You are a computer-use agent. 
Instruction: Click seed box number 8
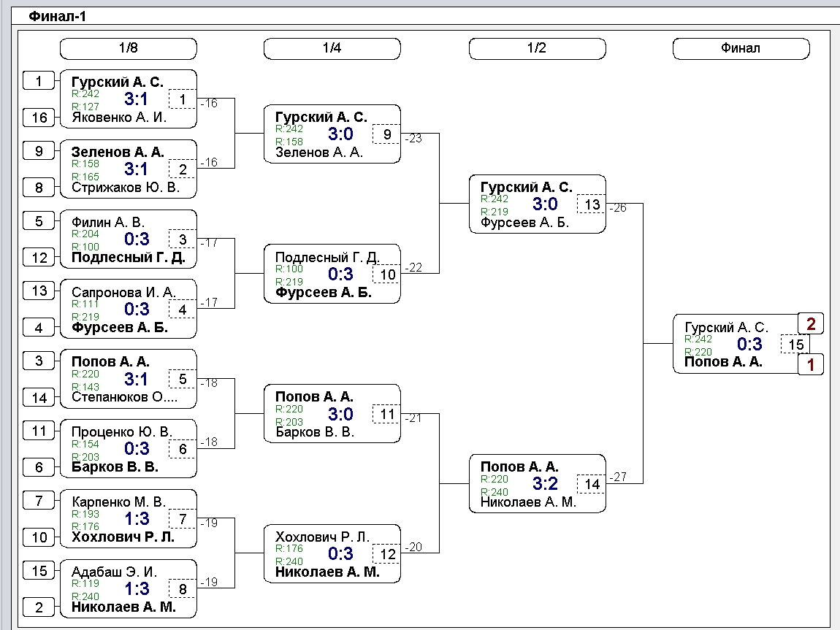[x=39, y=188]
